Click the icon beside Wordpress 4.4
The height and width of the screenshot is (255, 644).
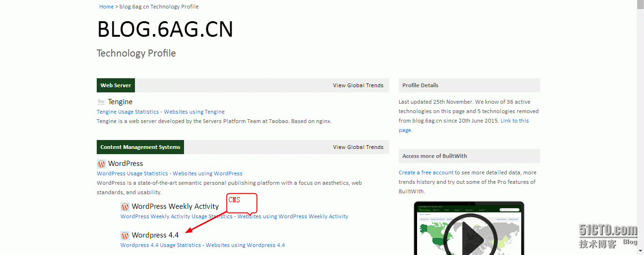(x=125, y=235)
